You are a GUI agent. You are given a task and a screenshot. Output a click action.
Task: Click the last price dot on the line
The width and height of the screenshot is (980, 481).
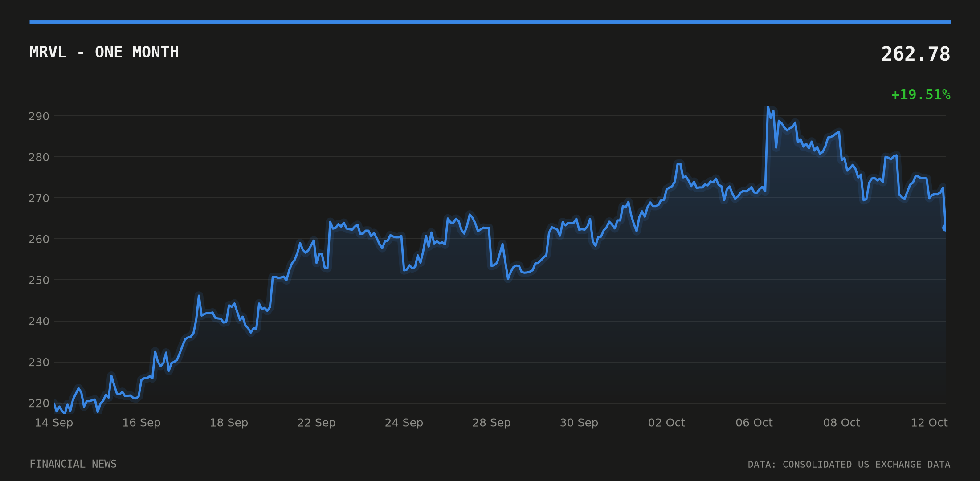click(x=945, y=228)
